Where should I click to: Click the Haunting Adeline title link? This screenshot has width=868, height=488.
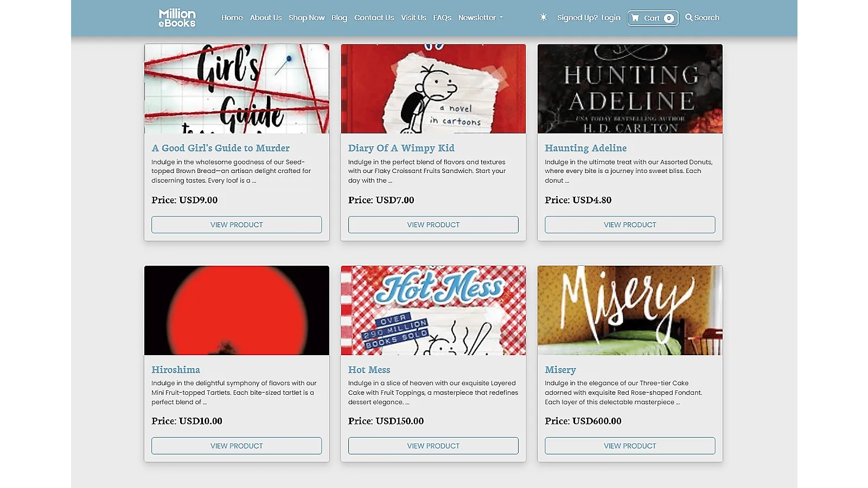(x=585, y=148)
